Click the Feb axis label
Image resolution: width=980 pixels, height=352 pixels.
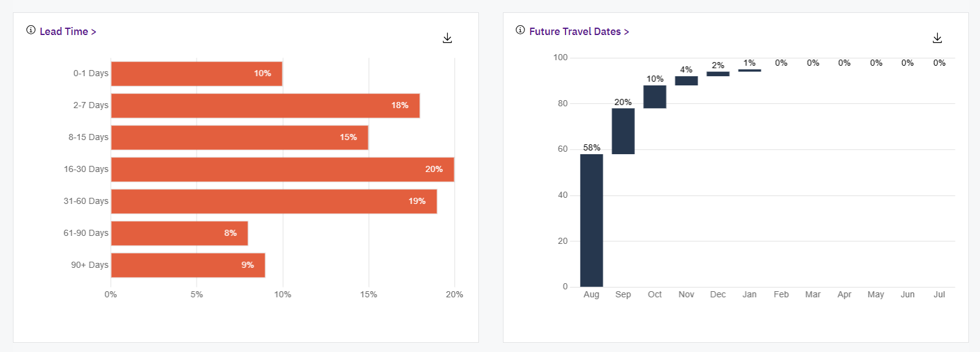pyautogui.click(x=781, y=295)
